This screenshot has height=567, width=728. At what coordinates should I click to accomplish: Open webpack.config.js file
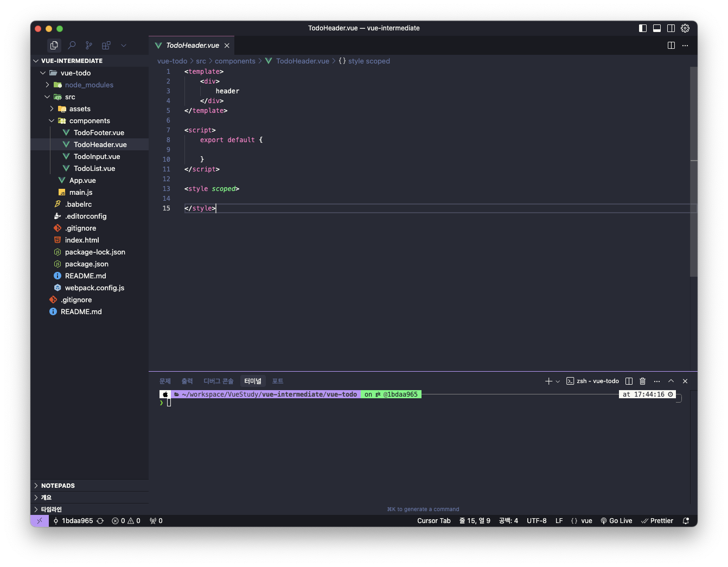click(x=90, y=288)
